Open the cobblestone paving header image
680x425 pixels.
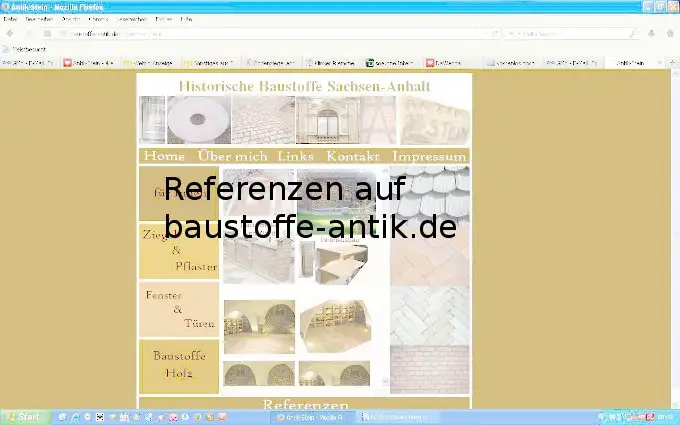point(263,120)
